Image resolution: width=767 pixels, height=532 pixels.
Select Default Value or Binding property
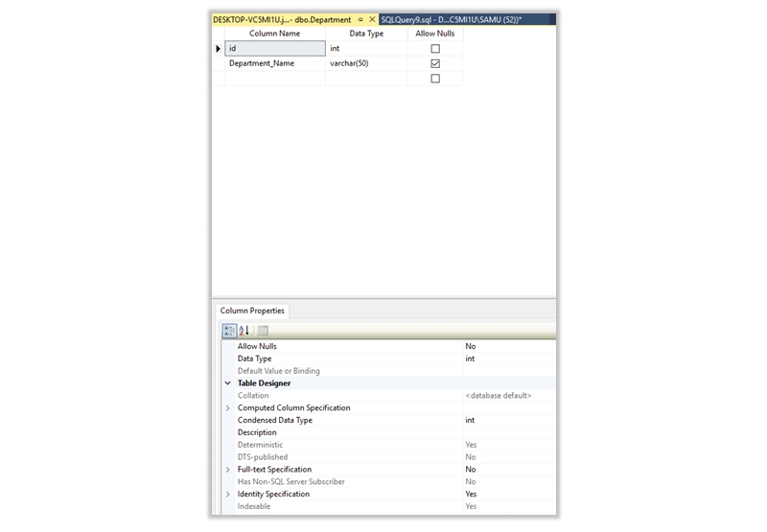(x=388, y=371)
